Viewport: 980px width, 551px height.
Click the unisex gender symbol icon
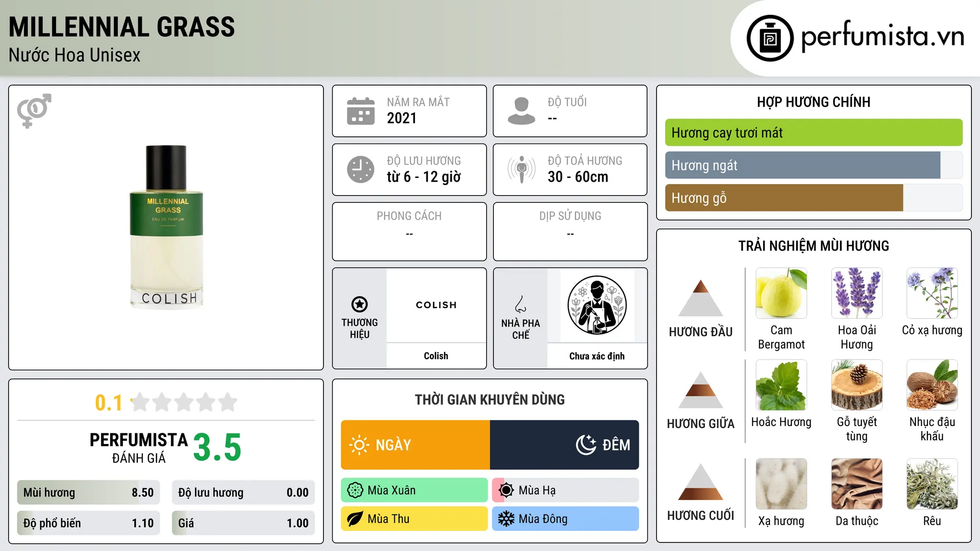click(34, 110)
